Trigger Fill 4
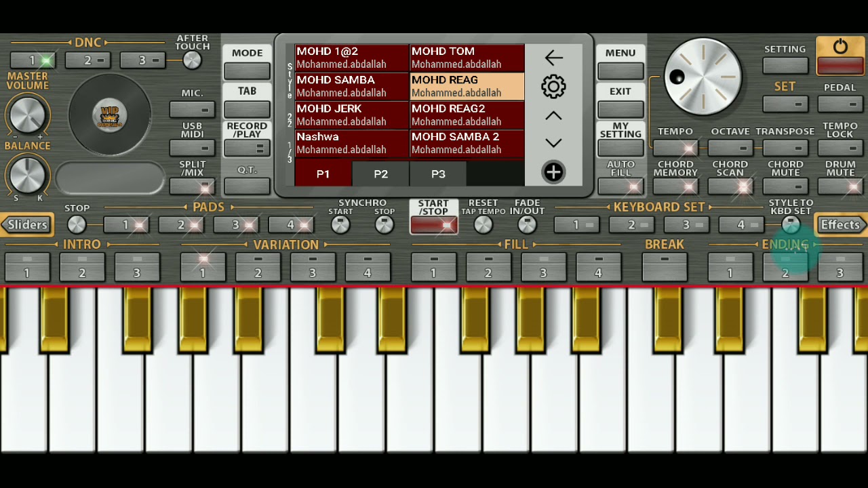868x488 pixels. tap(598, 268)
